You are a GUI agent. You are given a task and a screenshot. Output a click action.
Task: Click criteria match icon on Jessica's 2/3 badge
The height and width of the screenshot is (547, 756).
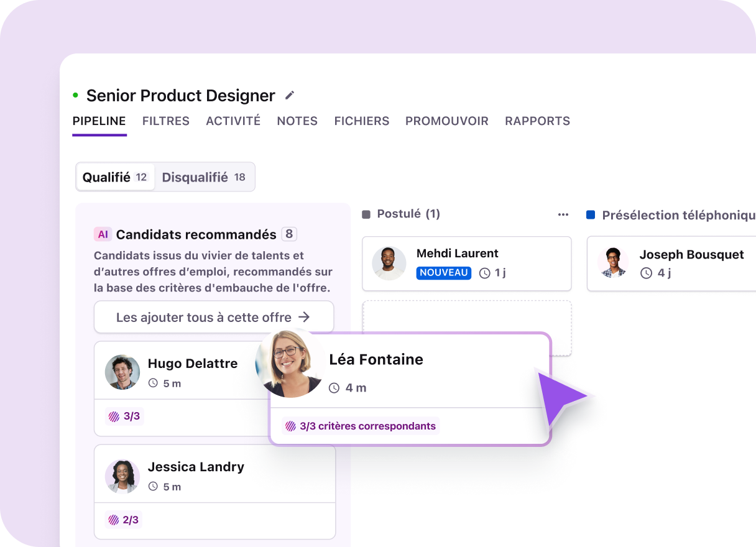(114, 520)
